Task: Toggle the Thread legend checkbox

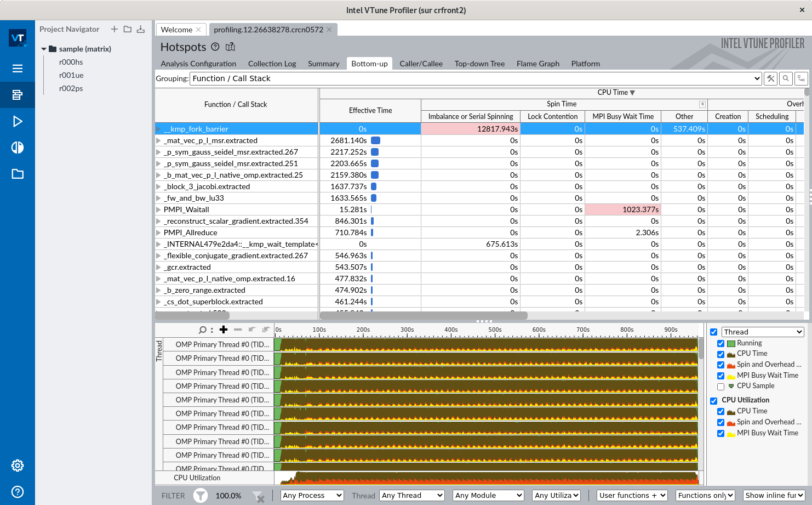Action: (714, 332)
